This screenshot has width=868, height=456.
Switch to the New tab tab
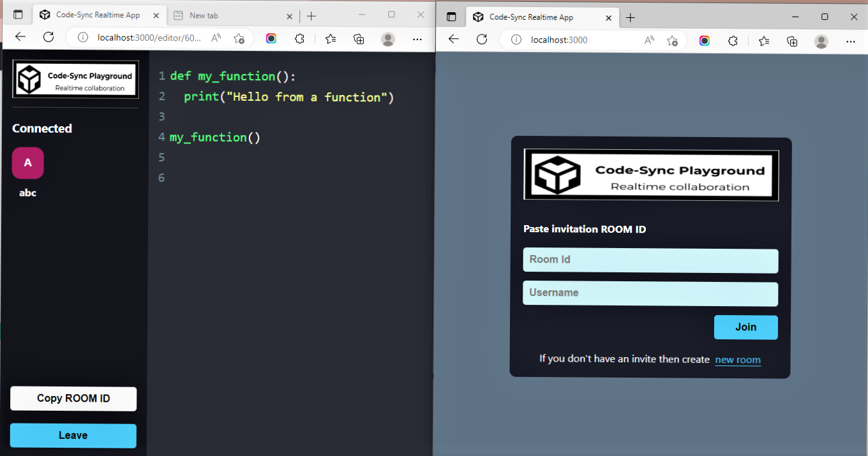(234, 15)
